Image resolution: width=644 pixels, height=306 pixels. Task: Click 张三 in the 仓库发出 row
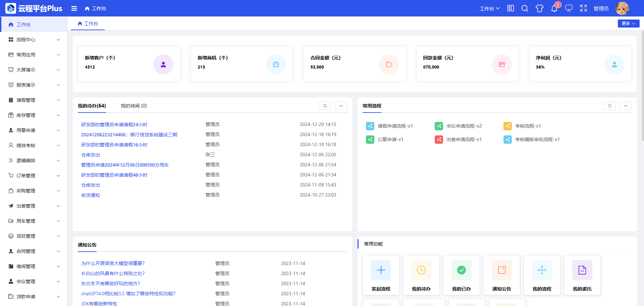tap(210, 155)
